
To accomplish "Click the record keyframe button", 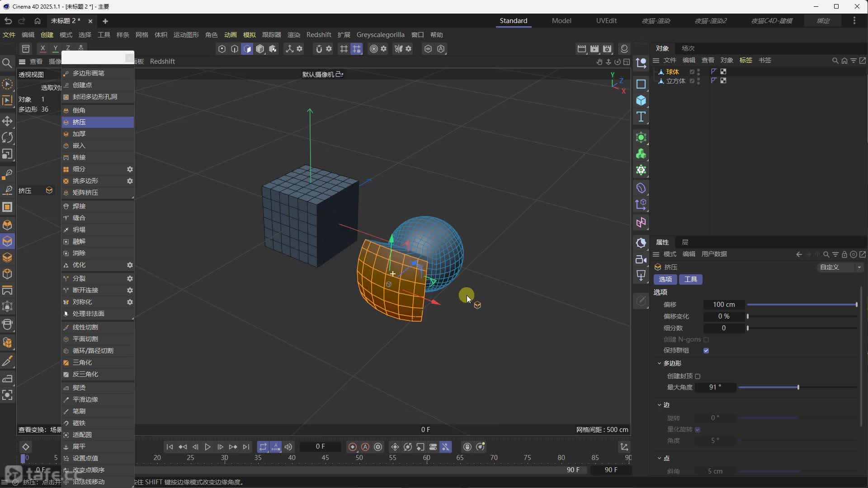I will coord(353,447).
